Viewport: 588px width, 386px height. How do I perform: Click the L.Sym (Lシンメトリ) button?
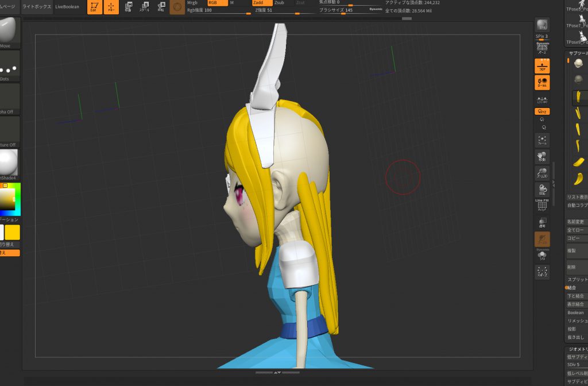pyautogui.click(x=542, y=99)
